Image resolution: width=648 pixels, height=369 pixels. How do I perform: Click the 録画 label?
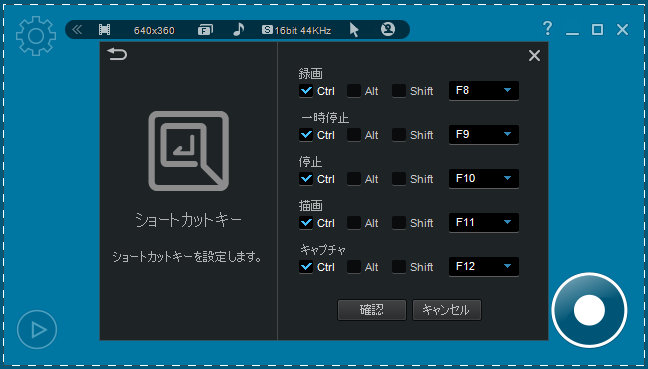[x=310, y=74]
